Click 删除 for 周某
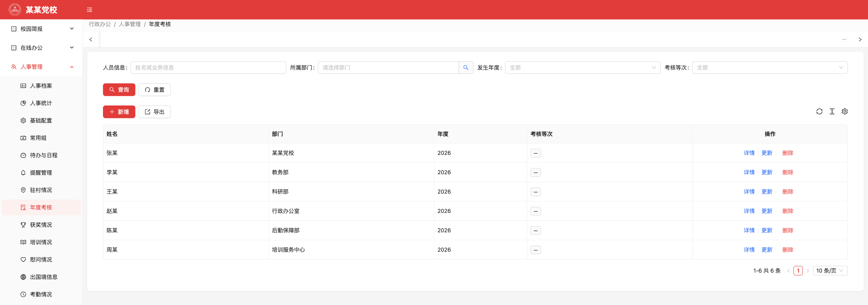 tap(788, 250)
